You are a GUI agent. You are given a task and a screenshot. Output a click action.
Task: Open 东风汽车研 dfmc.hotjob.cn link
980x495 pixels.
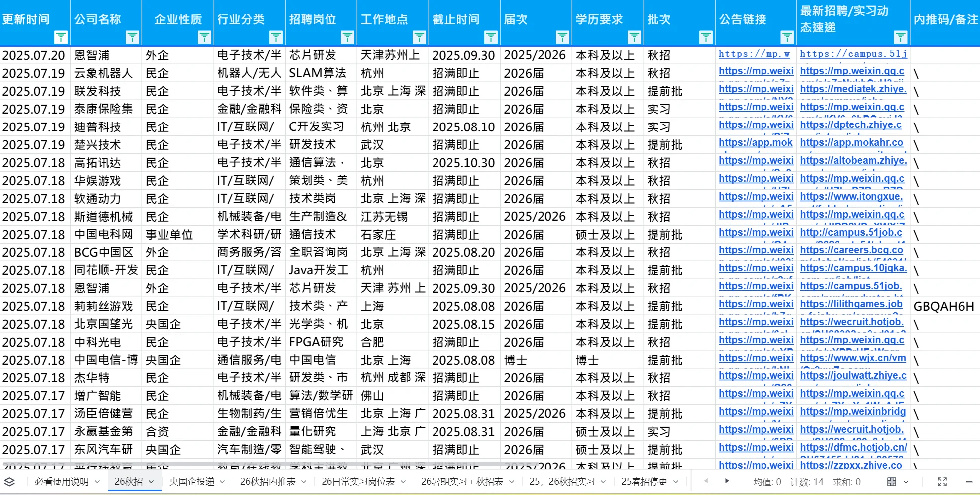854,447
